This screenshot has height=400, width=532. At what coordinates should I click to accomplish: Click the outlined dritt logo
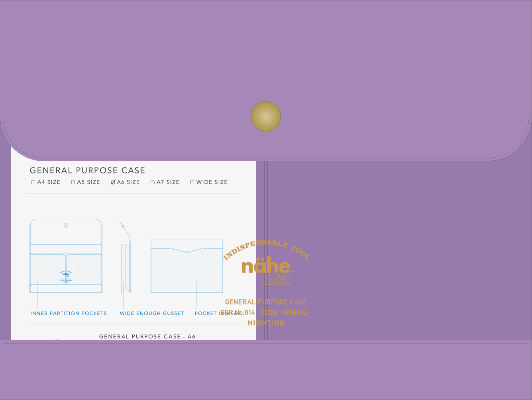point(277,280)
